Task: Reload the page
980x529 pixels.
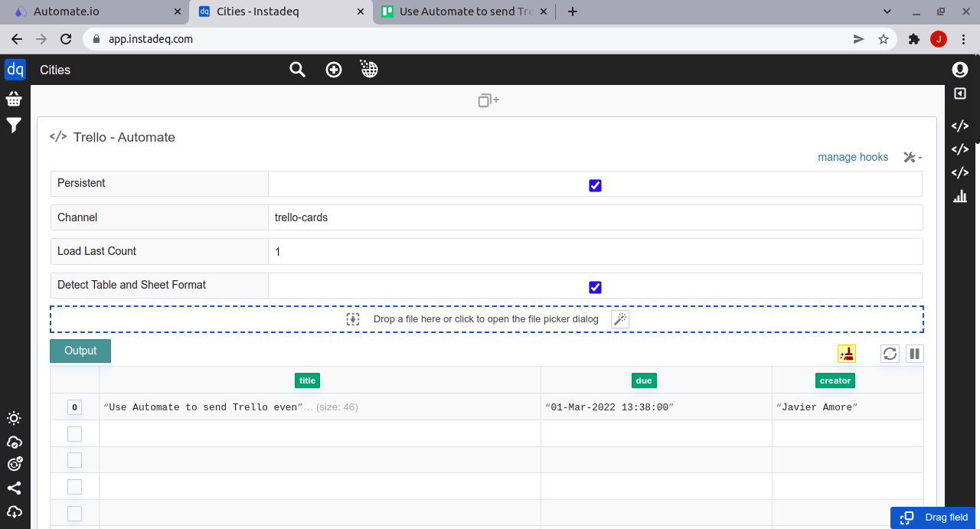Action: 66,39
